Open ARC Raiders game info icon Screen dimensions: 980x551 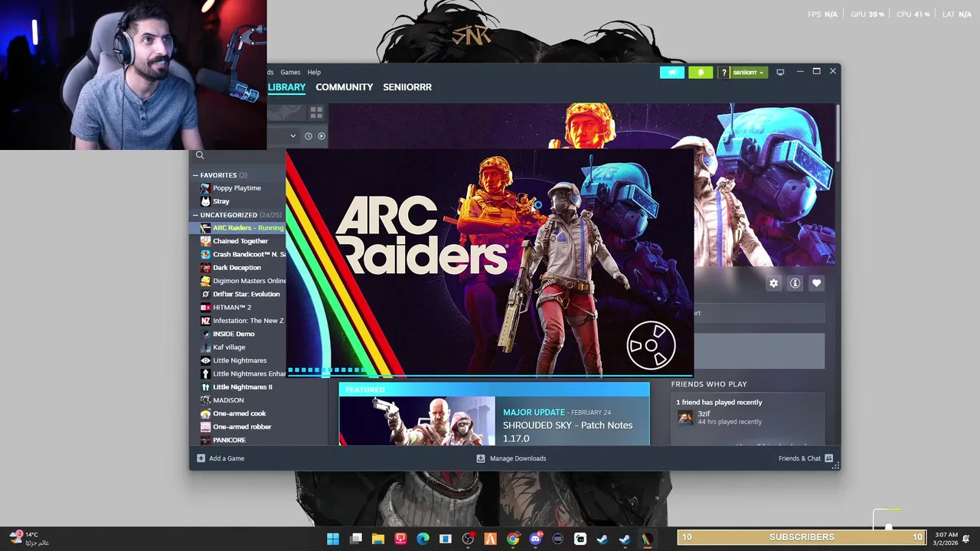click(795, 283)
